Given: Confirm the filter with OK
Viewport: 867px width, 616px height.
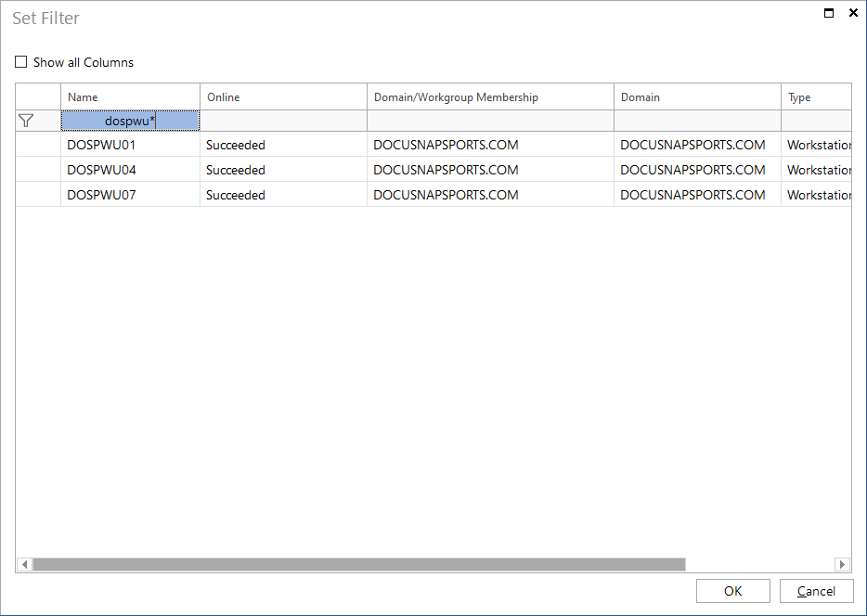Looking at the screenshot, I should (x=732, y=591).
